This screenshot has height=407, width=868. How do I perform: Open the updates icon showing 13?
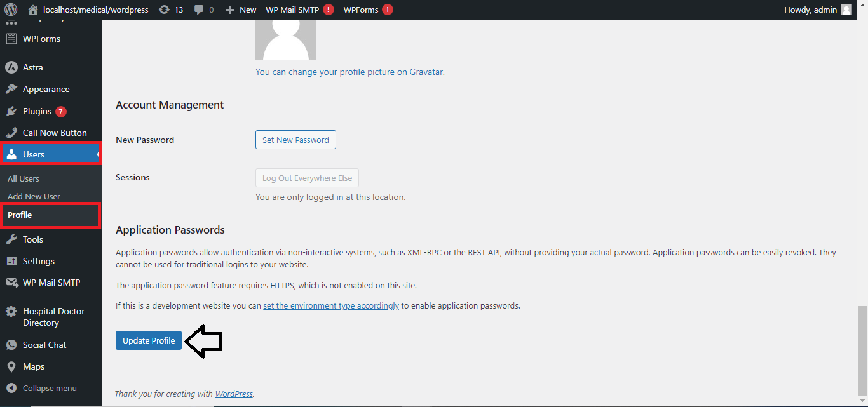165,10
